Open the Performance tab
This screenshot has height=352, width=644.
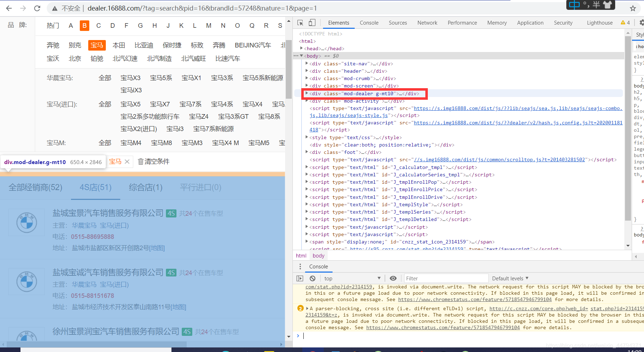pyautogui.click(x=462, y=22)
